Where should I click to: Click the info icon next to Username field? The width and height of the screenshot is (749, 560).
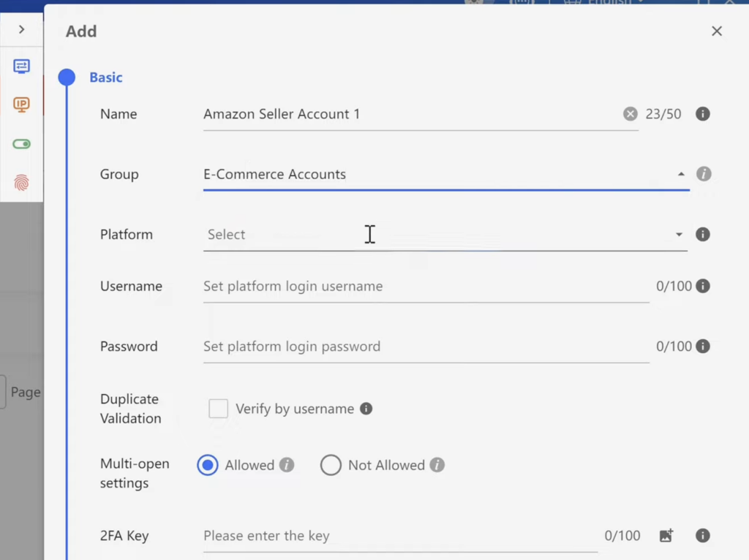[703, 286]
